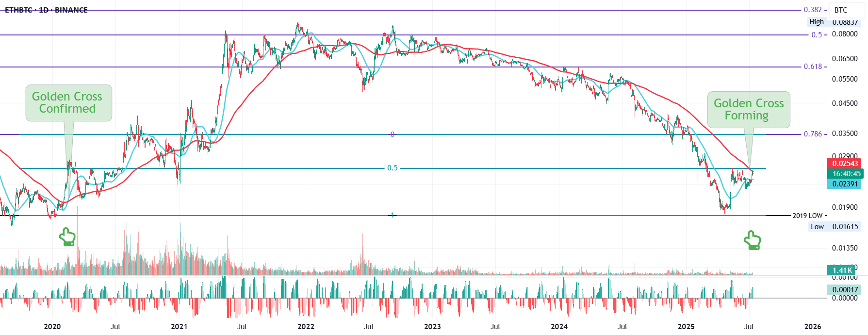Click the 2022 marker on time axis
The image size is (868, 335).
tap(306, 327)
